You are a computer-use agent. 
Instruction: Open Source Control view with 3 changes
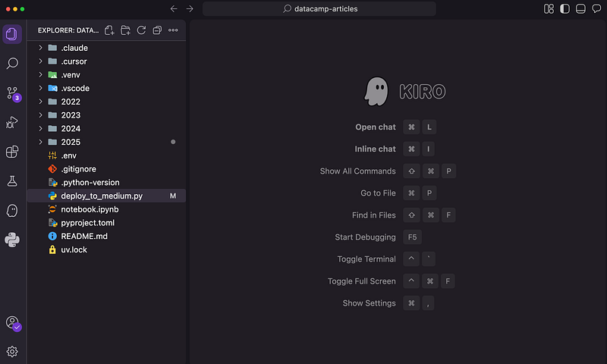pyautogui.click(x=12, y=93)
